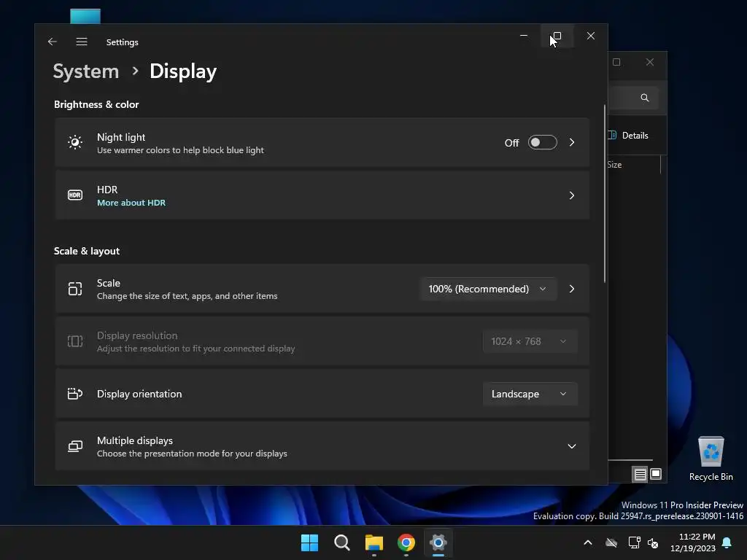
Task: Go back using the Settings back arrow
Action: (53, 42)
